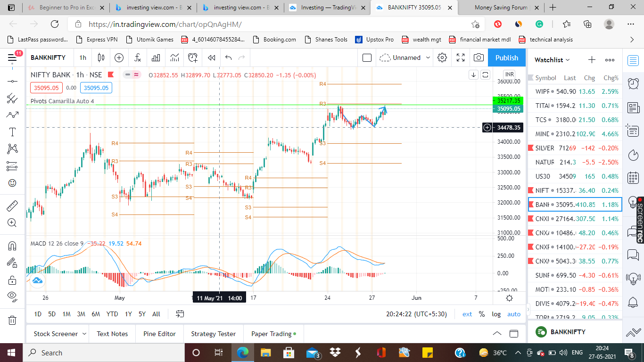Click the Publish button
The image size is (644, 362).
[507, 58]
